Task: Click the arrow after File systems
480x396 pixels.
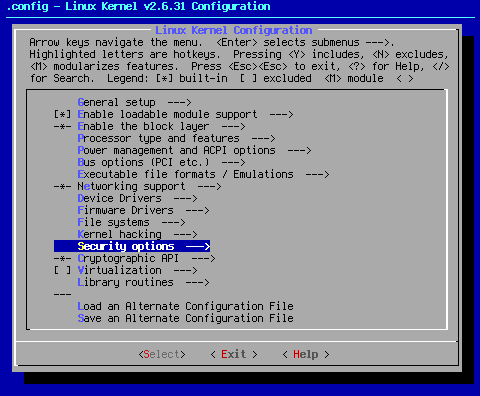Action: 173,222
